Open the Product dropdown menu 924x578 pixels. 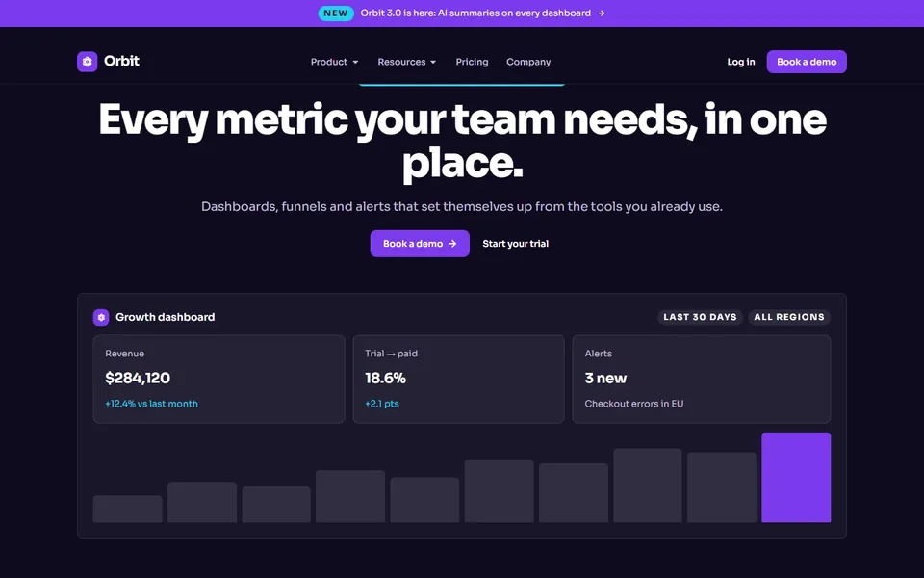pos(334,62)
